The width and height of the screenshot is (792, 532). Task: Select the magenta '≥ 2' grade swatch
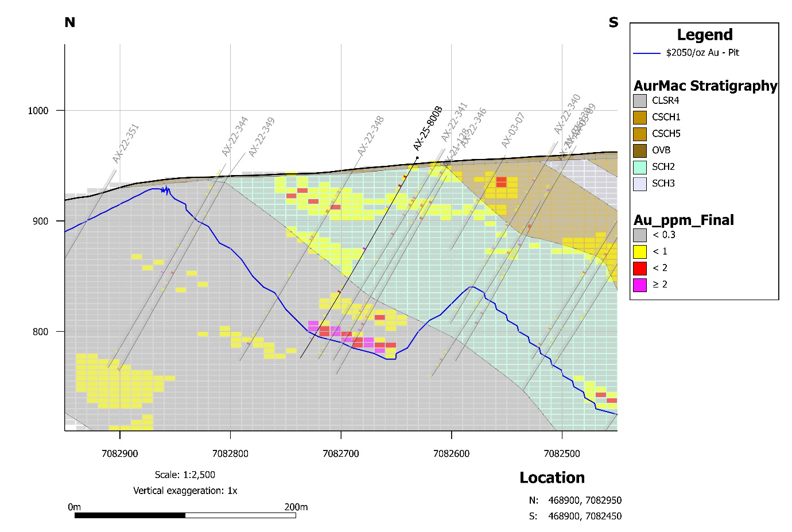tap(639, 284)
